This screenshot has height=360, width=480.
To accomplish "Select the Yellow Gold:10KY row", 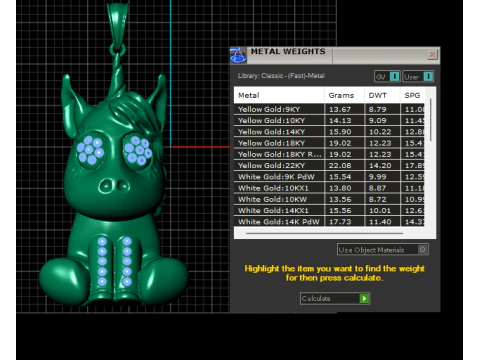I will pyautogui.click(x=329, y=121).
